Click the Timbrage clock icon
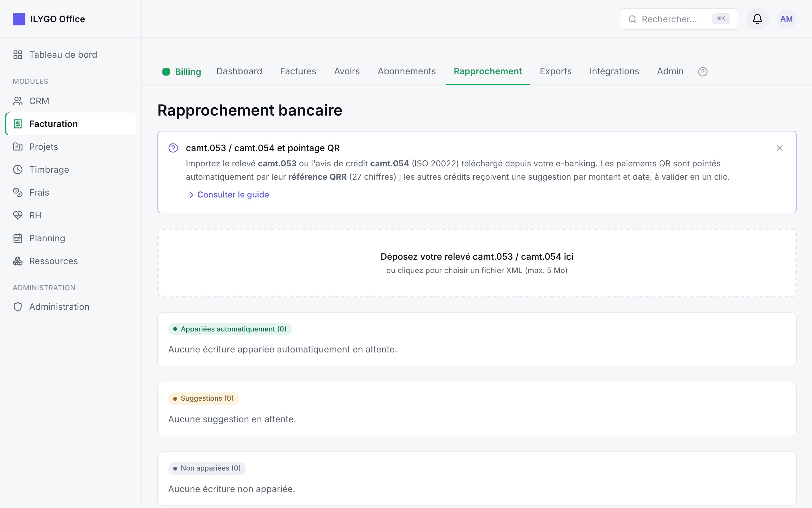 tap(18, 170)
